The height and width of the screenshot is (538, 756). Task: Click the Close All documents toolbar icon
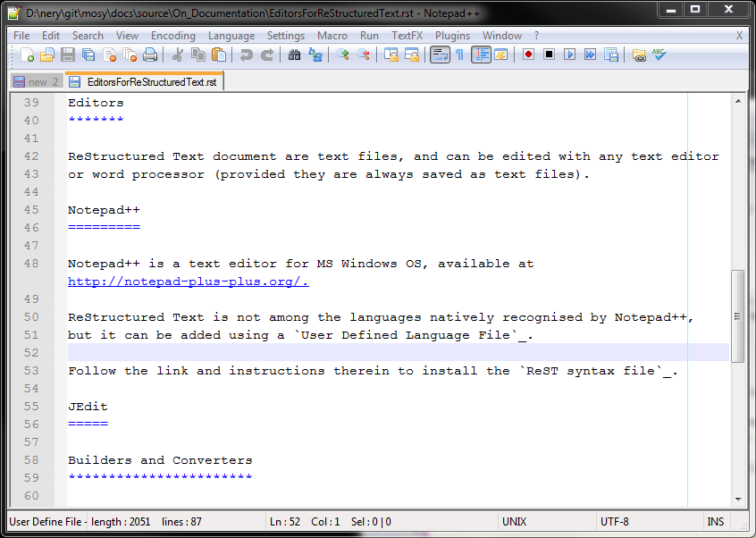coord(130,55)
